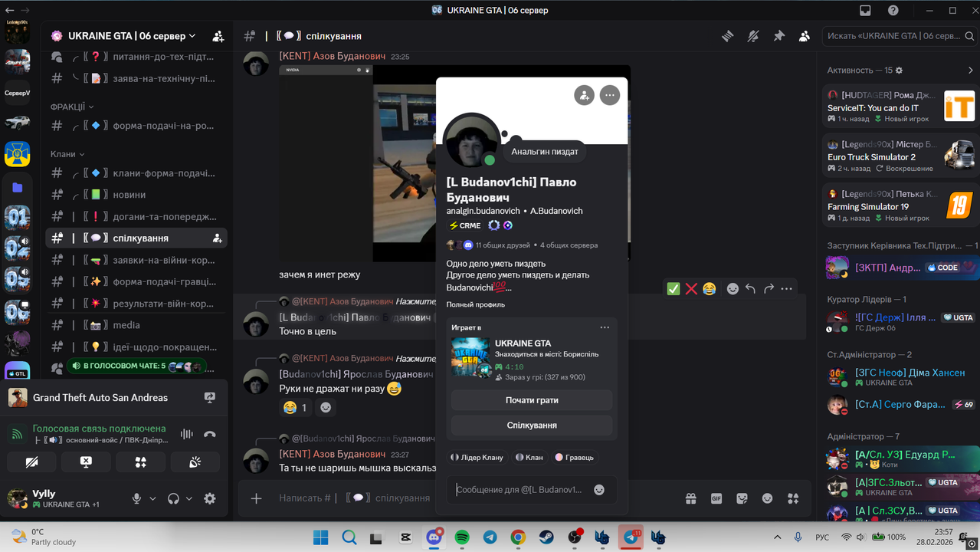Open the attachment plus button in message bar

coord(257,498)
